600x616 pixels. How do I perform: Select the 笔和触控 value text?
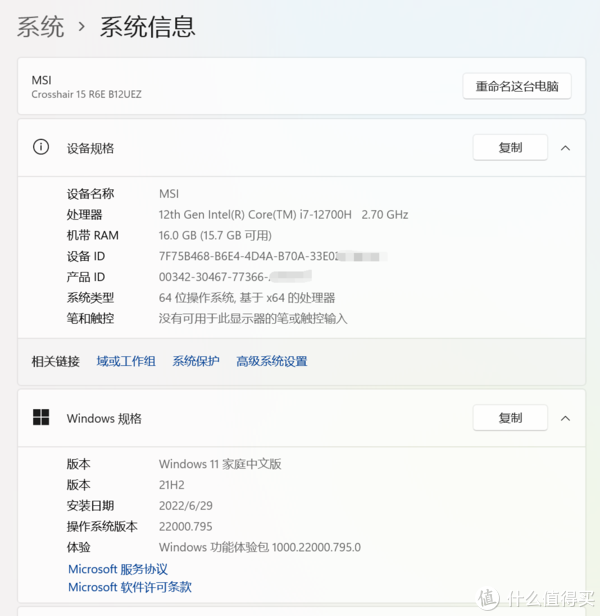point(253,318)
